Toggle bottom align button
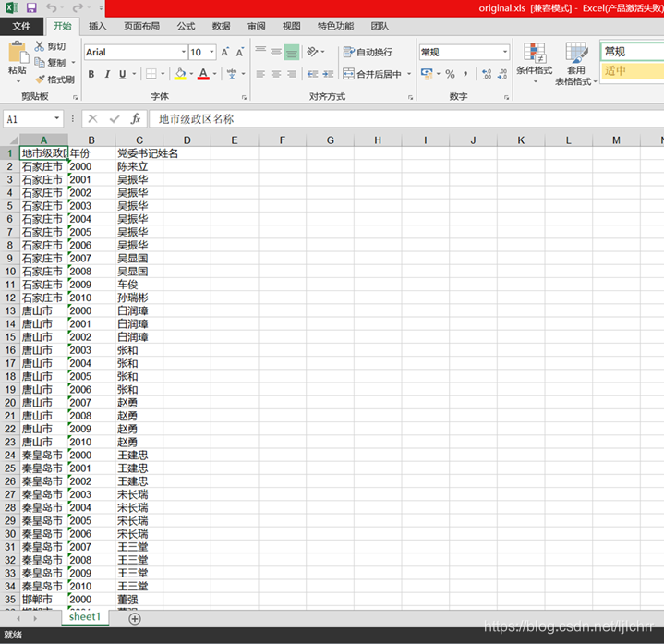The height and width of the screenshot is (644, 664). (x=291, y=52)
